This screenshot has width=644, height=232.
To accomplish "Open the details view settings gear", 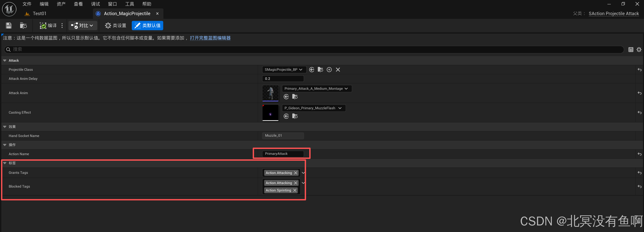I will pyautogui.click(x=639, y=50).
